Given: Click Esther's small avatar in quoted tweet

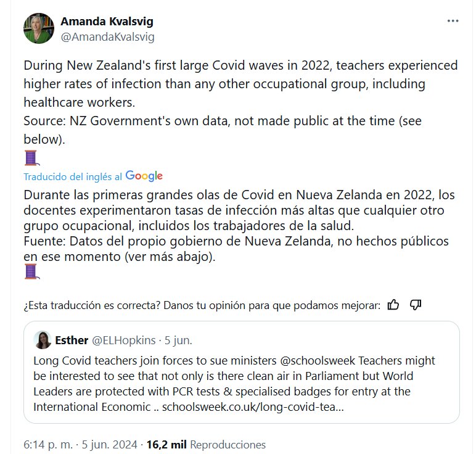Looking at the screenshot, I should [43, 340].
